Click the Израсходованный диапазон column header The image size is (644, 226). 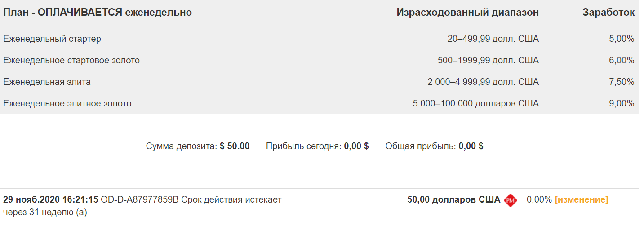click(x=467, y=13)
